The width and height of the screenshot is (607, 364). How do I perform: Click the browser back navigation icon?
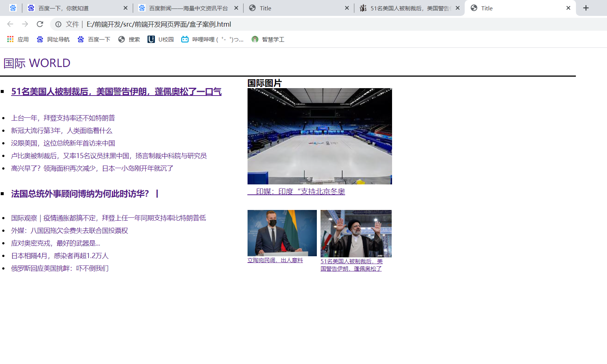pyautogui.click(x=10, y=24)
